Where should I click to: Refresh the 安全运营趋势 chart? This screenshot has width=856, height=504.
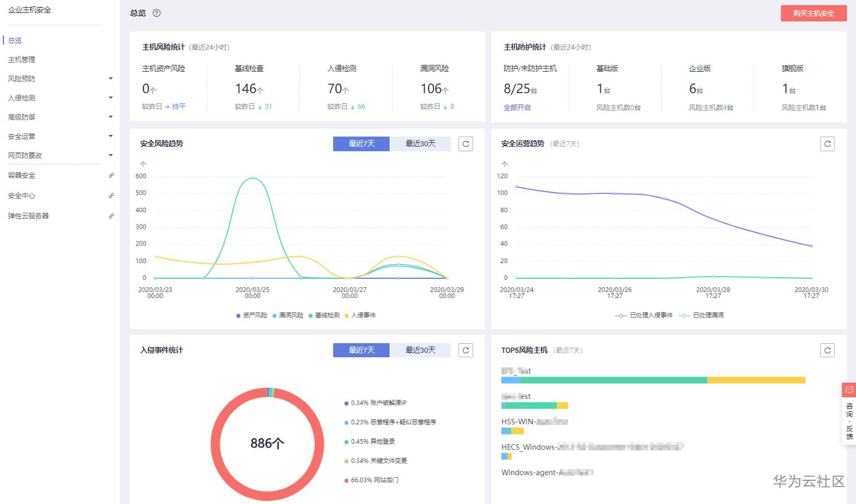pos(827,144)
